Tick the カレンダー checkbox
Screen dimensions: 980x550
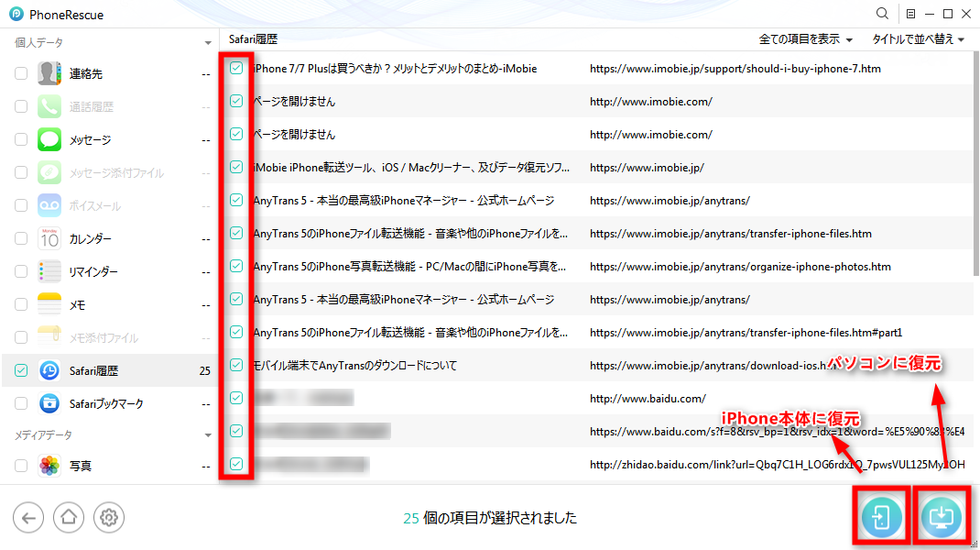point(21,238)
